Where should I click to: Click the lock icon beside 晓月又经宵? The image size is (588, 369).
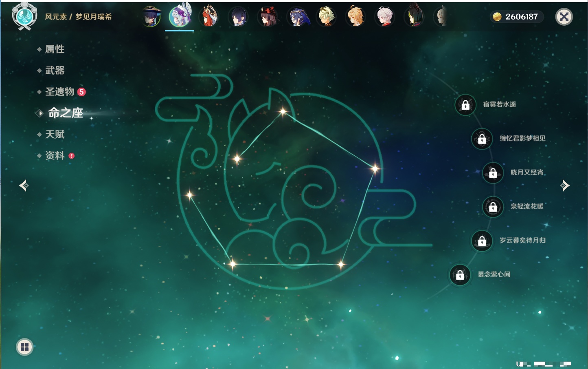493,173
